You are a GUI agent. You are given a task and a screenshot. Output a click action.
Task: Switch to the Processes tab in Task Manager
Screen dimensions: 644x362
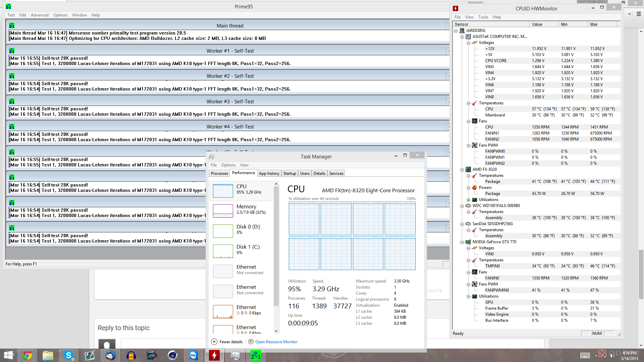pos(219,173)
